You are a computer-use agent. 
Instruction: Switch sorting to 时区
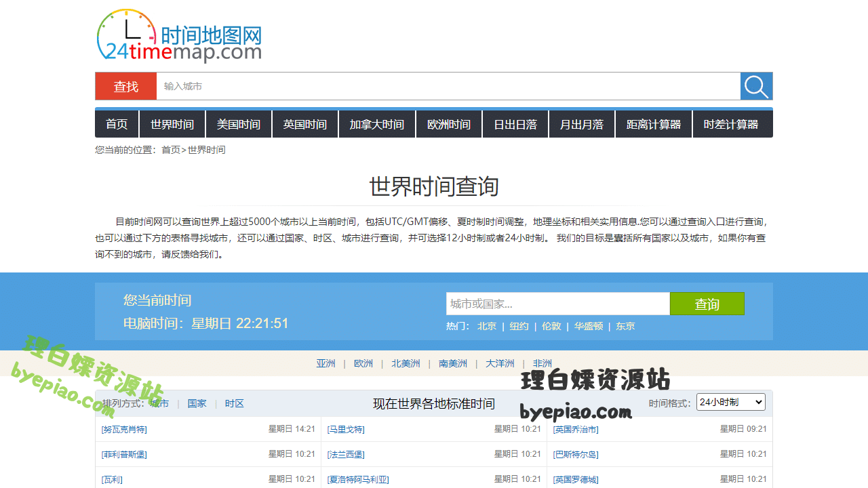[x=234, y=403]
